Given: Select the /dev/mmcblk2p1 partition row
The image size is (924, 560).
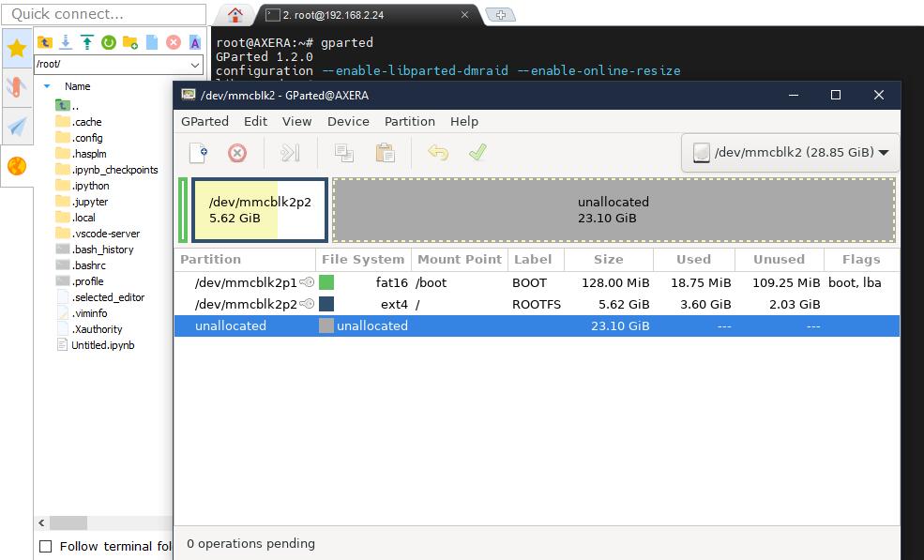Looking at the screenshot, I should [537, 283].
